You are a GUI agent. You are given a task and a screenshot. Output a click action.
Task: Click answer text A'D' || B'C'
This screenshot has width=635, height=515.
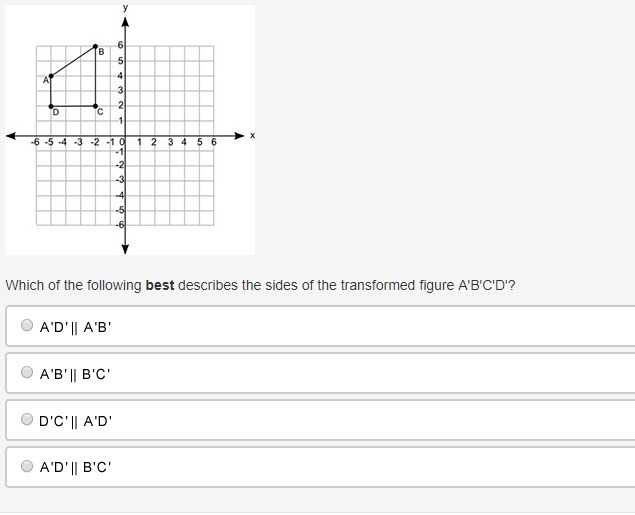tap(75, 467)
